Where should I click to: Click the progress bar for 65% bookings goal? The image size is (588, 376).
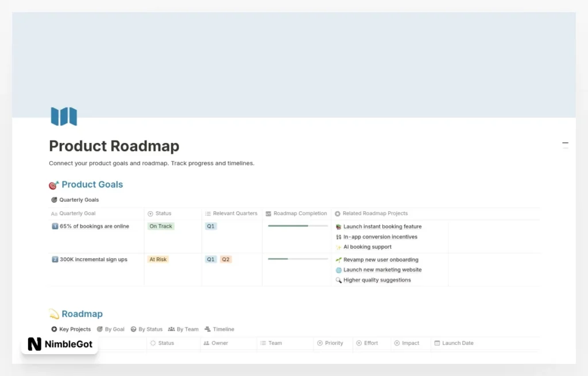pyautogui.click(x=297, y=226)
